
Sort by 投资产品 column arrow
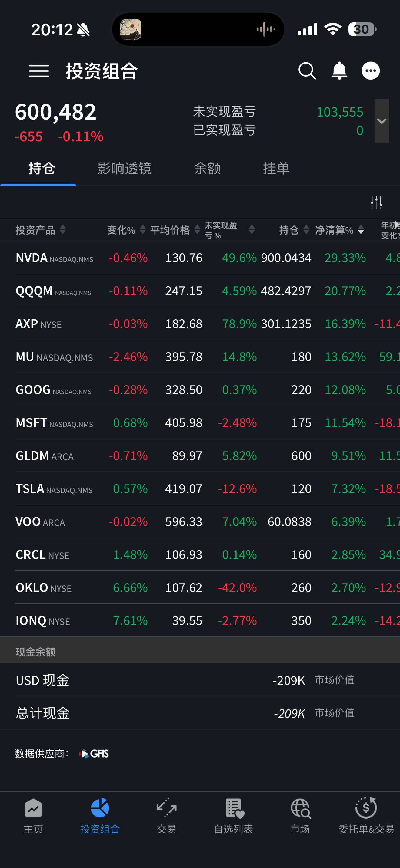(63, 230)
